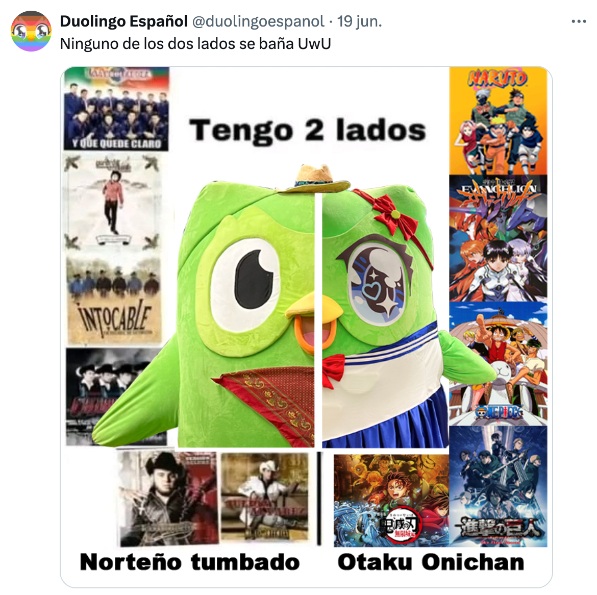Click the 'Otaku Onichan' caption

pos(431,562)
